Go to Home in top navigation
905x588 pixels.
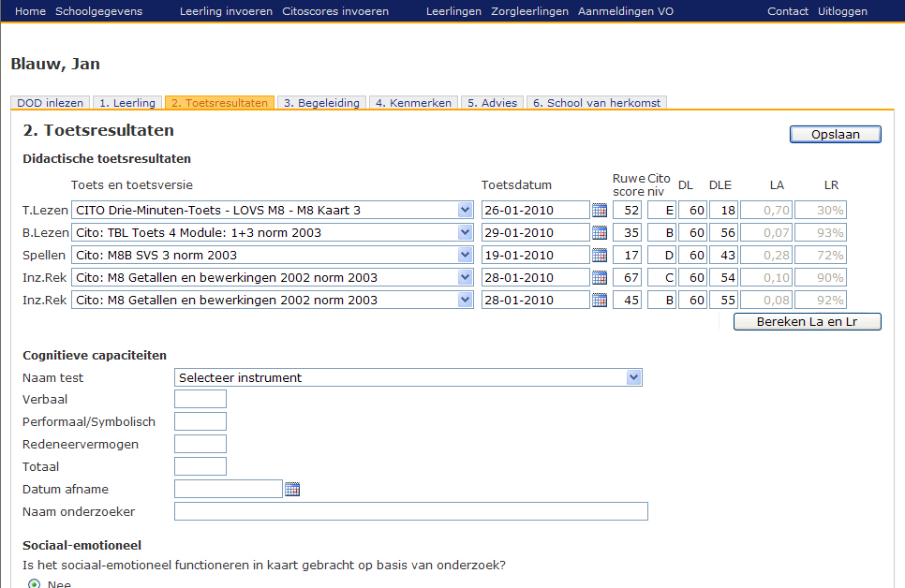[x=30, y=11]
